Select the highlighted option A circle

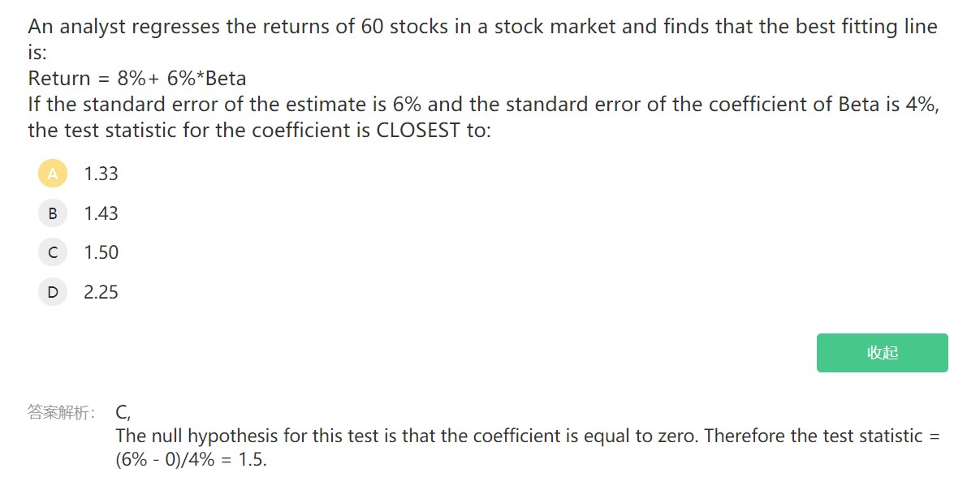click(x=53, y=174)
